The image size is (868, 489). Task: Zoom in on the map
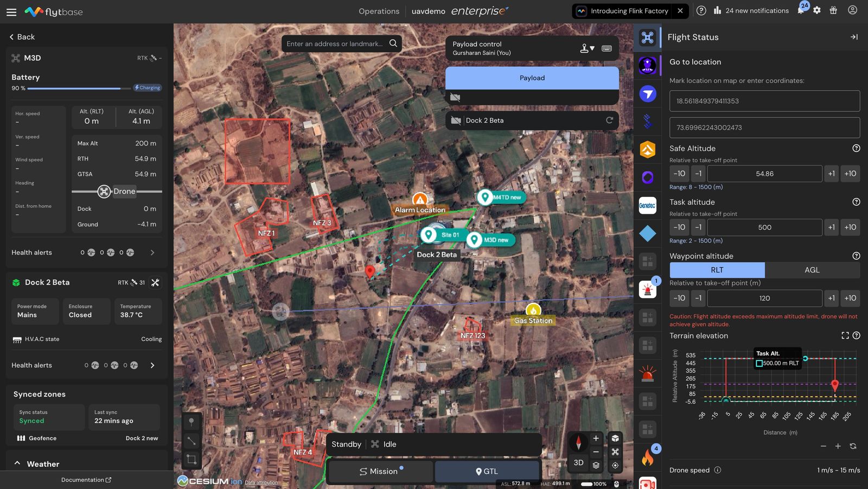596,439
